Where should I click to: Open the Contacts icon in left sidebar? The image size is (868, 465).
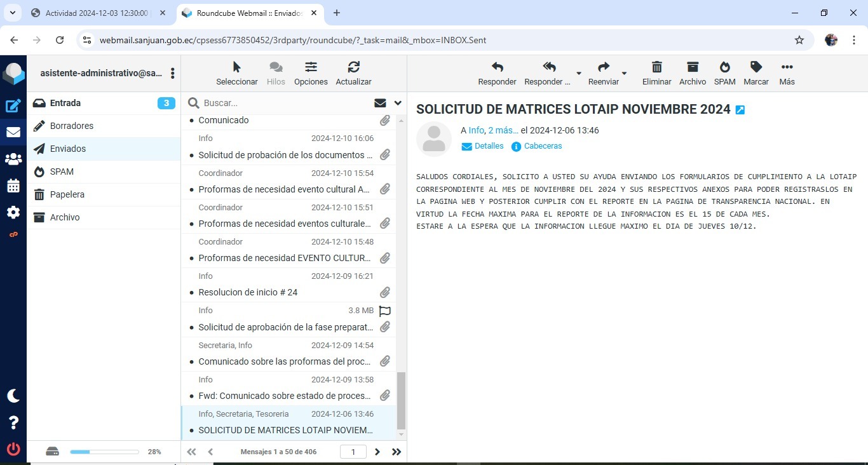13,159
